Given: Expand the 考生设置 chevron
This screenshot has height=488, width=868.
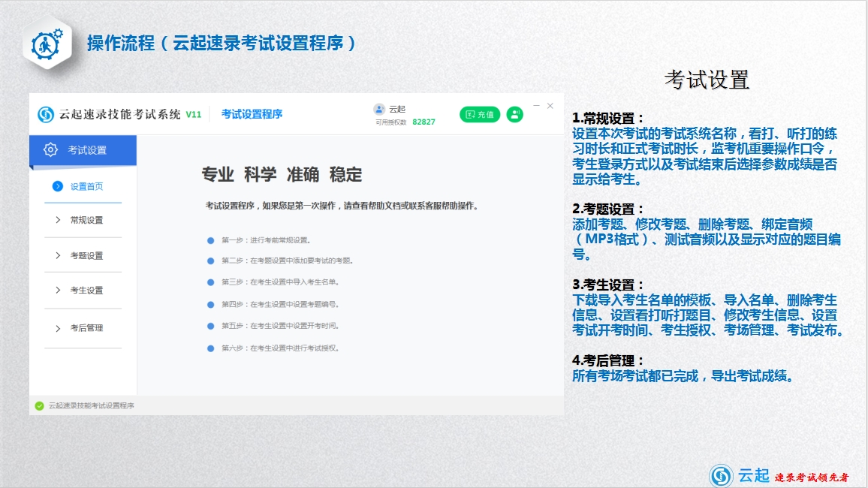Looking at the screenshot, I should pyautogui.click(x=58, y=290).
